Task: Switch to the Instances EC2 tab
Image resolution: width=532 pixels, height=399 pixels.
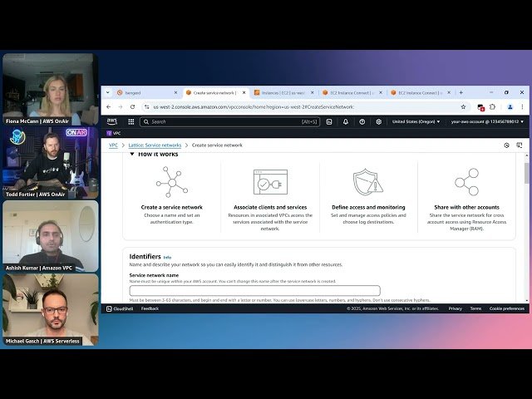Action: [x=283, y=92]
